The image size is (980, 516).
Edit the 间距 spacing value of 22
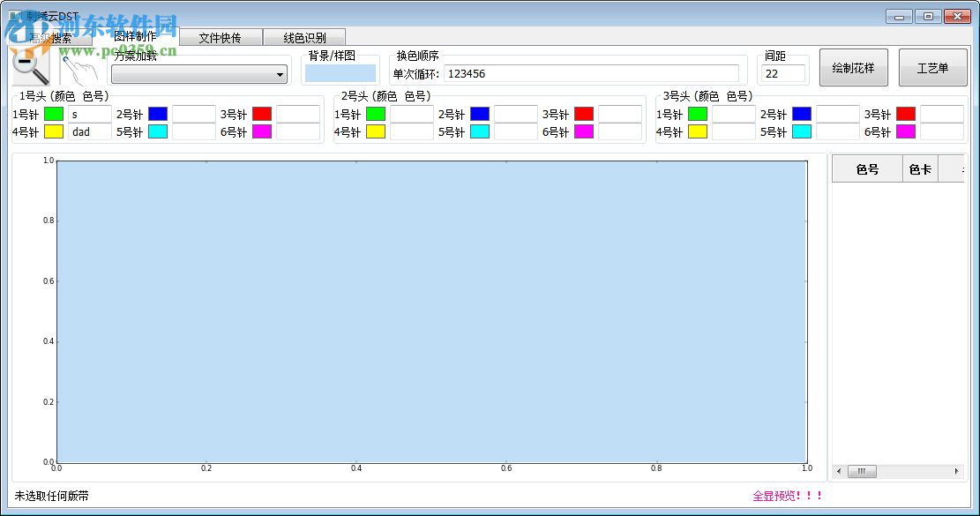tap(783, 74)
